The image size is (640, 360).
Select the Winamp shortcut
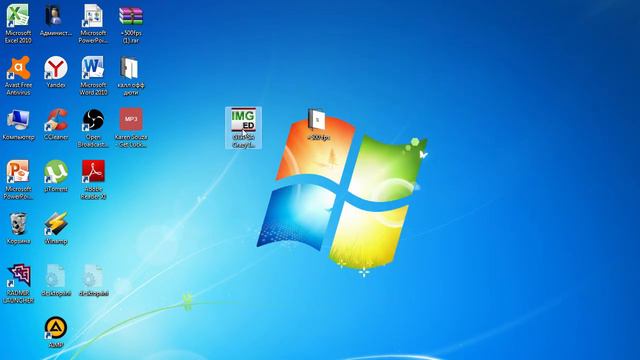tap(56, 228)
